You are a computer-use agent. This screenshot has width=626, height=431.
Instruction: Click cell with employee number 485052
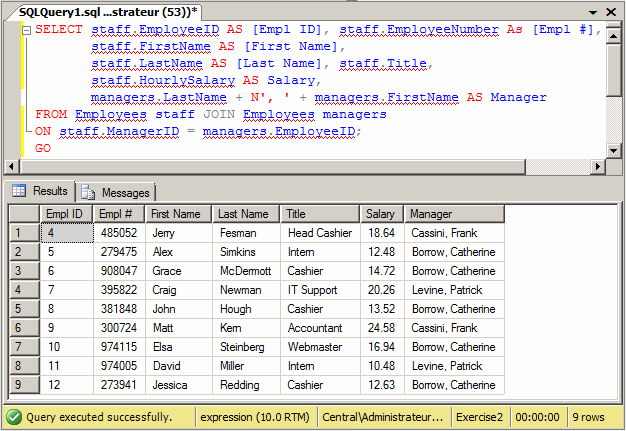pos(119,233)
